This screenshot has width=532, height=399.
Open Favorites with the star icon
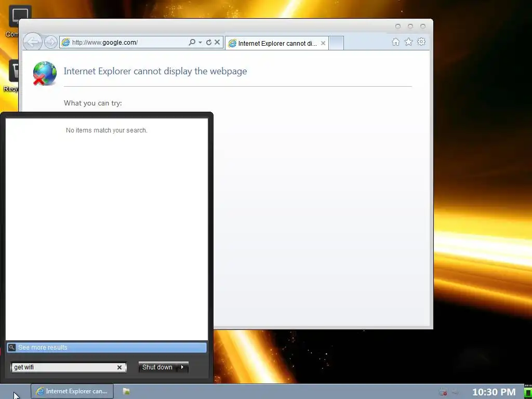pyautogui.click(x=408, y=42)
